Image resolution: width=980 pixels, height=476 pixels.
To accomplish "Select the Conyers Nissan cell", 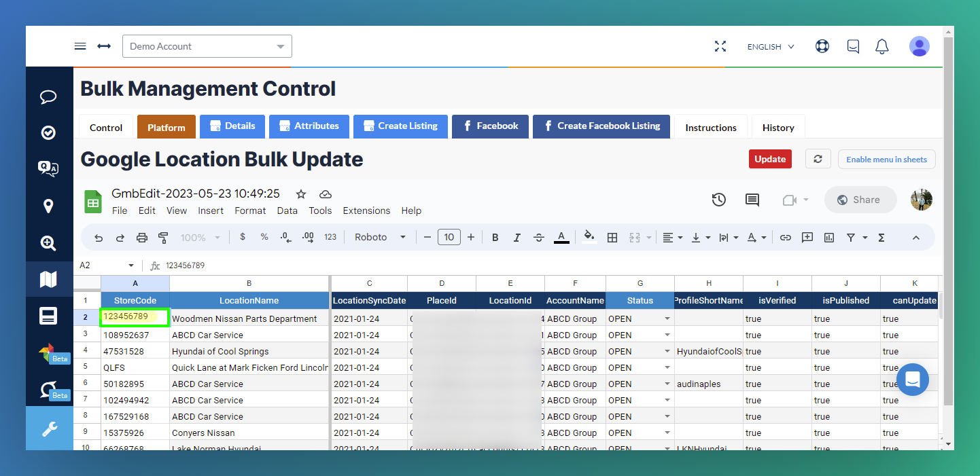I will point(249,433).
